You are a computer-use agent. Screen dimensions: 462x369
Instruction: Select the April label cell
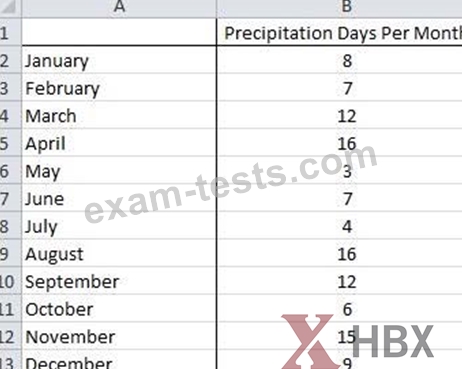coord(119,143)
